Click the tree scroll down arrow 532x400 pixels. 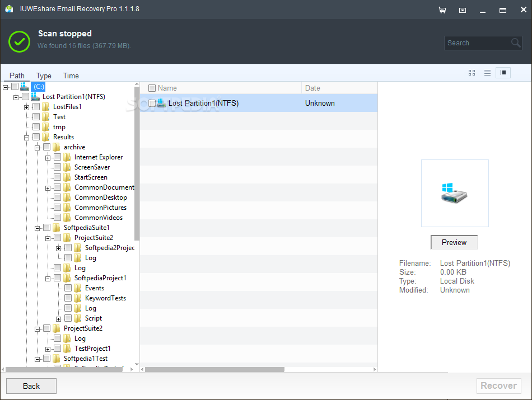[x=137, y=364]
